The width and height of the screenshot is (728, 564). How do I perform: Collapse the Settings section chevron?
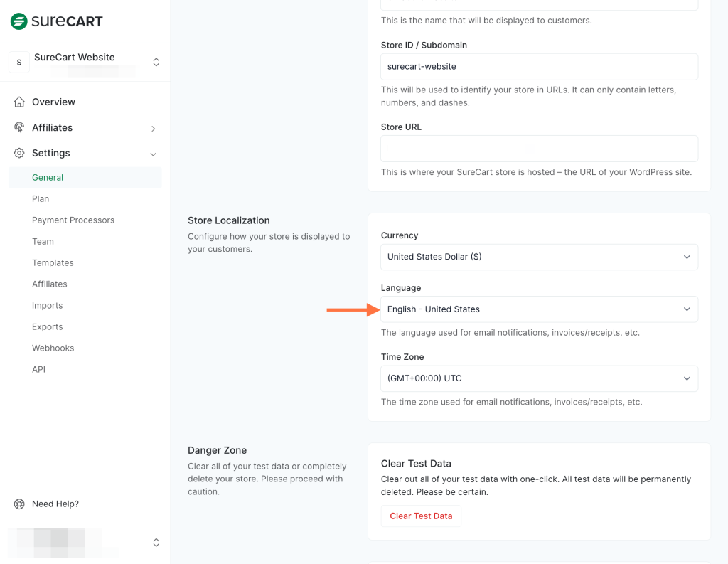[153, 154]
